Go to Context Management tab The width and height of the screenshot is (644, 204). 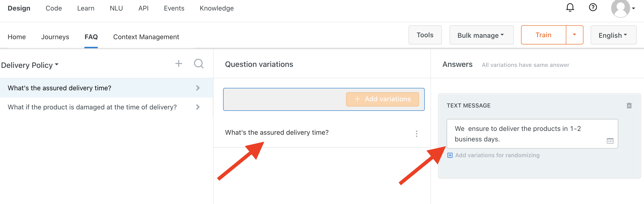coord(146,37)
